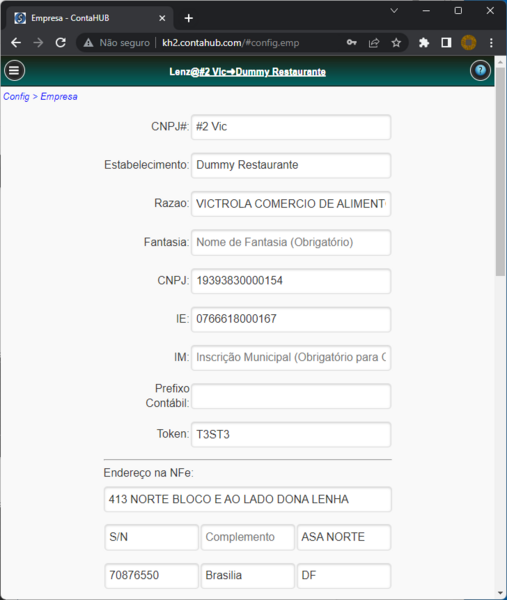Click the Complemento field
The height and width of the screenshot is (600, 507).
point(248,537)
